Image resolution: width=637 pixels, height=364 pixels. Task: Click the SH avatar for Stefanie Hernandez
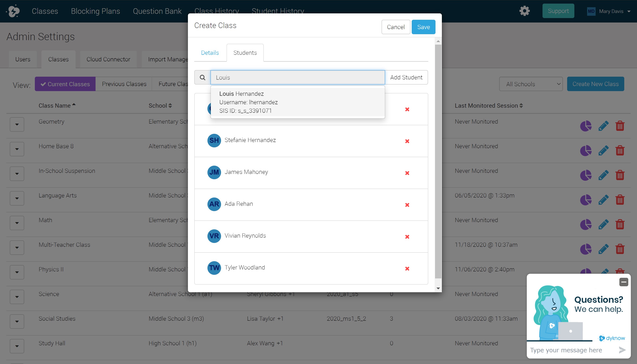point(214,140)
